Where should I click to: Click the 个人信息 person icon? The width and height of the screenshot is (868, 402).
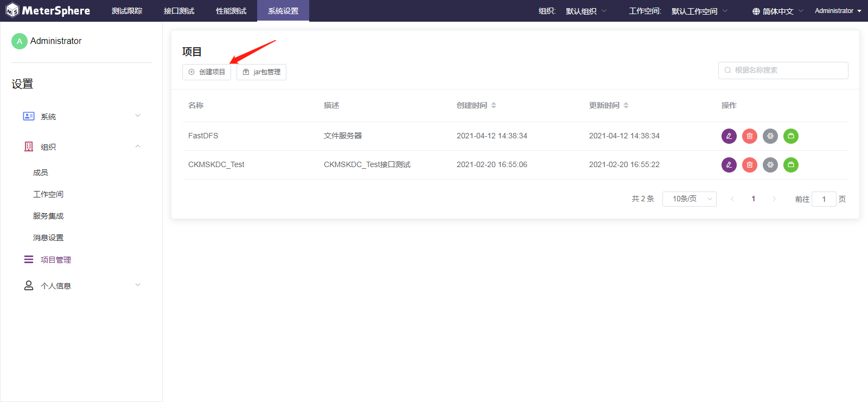coord(29,285)
